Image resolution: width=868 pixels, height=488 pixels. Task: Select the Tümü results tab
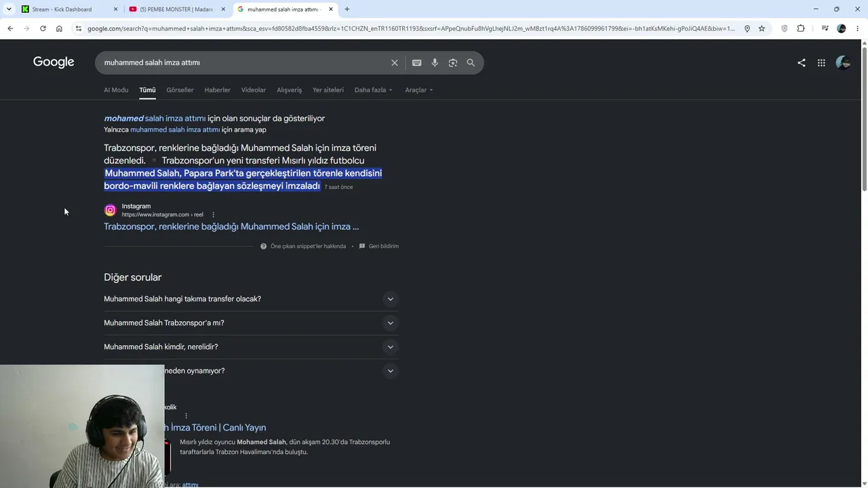click(x=147, y=90)
